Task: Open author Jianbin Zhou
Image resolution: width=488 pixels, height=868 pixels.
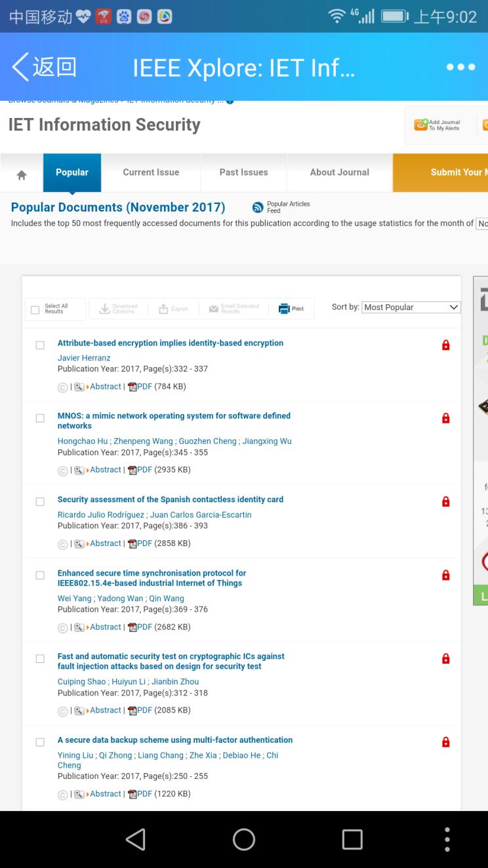Action: click(175, 682)
